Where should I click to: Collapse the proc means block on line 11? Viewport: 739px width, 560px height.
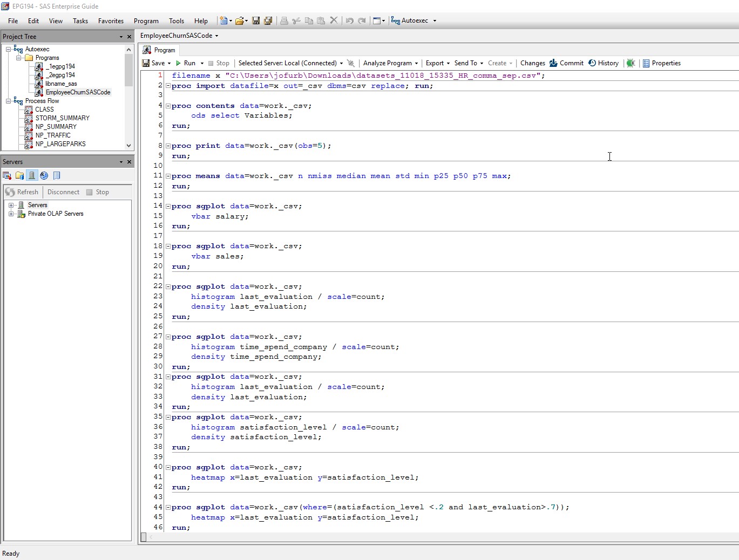coord(167,175)
